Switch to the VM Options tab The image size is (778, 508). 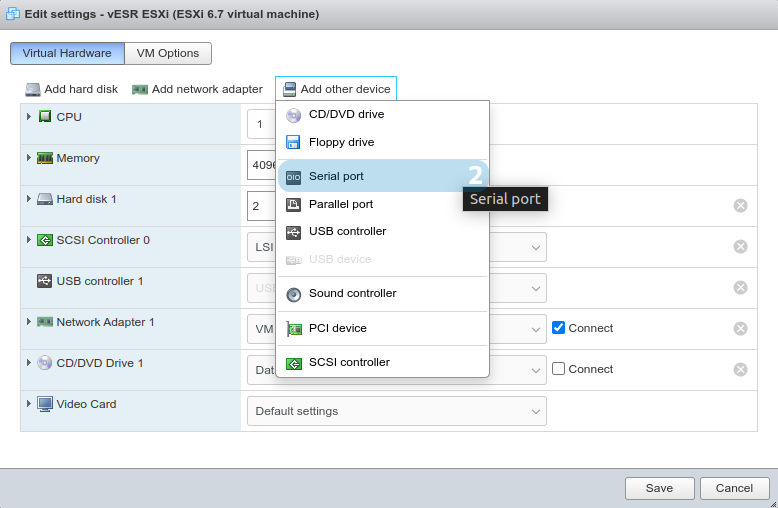pyautogui.click(x=168, y=54)
